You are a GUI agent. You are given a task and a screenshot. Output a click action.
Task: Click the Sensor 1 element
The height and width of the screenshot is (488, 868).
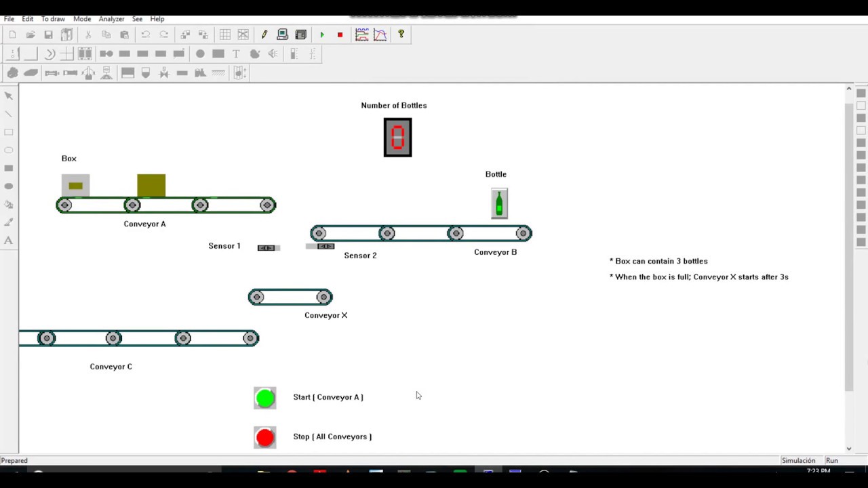269,248
